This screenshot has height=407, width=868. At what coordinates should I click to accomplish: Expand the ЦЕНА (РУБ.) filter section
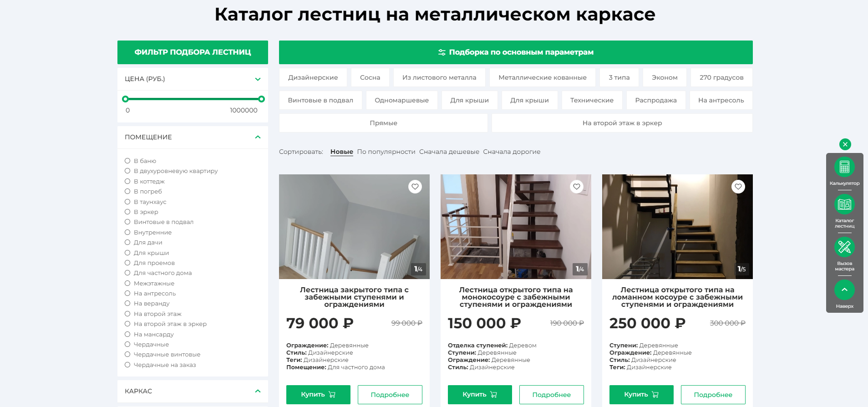[258, 79]
